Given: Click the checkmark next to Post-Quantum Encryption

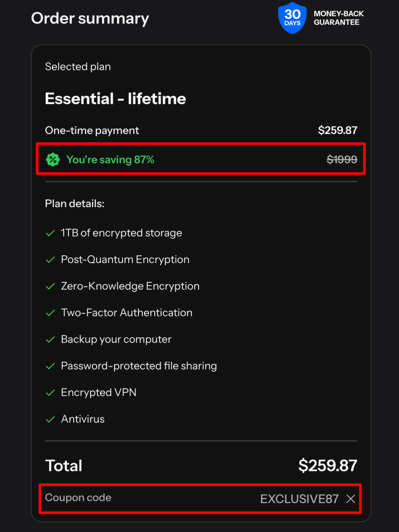Looking at the screenshot, I should [x=50, y=259].
